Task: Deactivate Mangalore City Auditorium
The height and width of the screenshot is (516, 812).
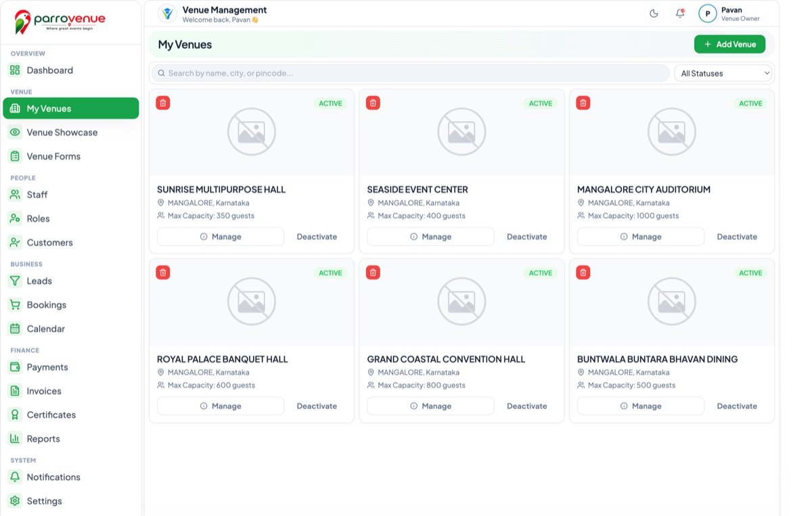Action: pyautogui.click(x=737, y=237)
